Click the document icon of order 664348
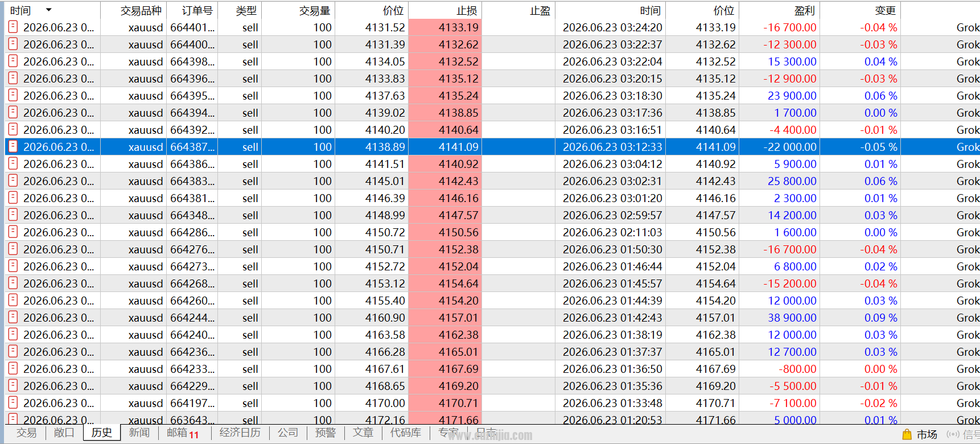 pyautogui.click(x=13, y=215)
